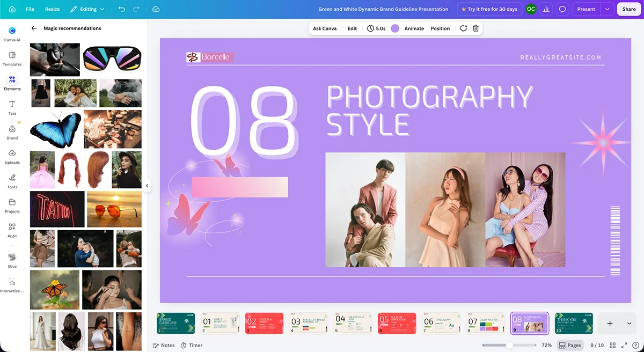Click Try it free for 30 days
The image size is (644, 352).
pyautogui.click(x=489, y=9)
